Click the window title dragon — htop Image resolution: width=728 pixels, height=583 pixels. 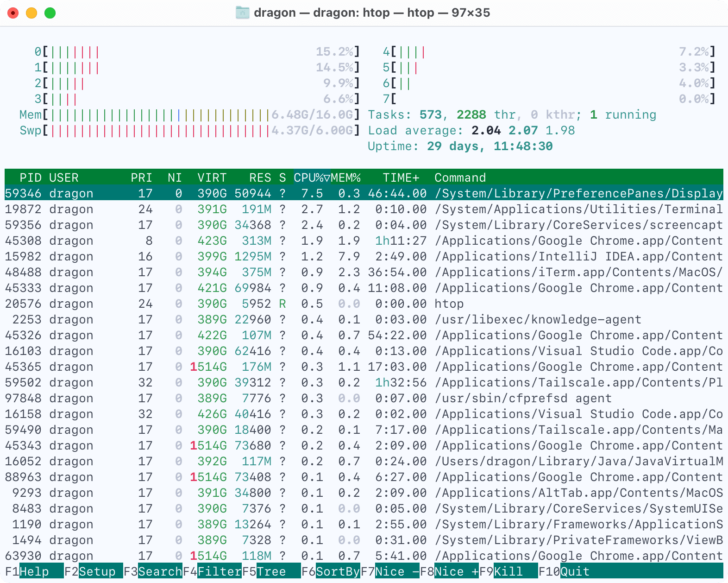(x=371, y=13)
